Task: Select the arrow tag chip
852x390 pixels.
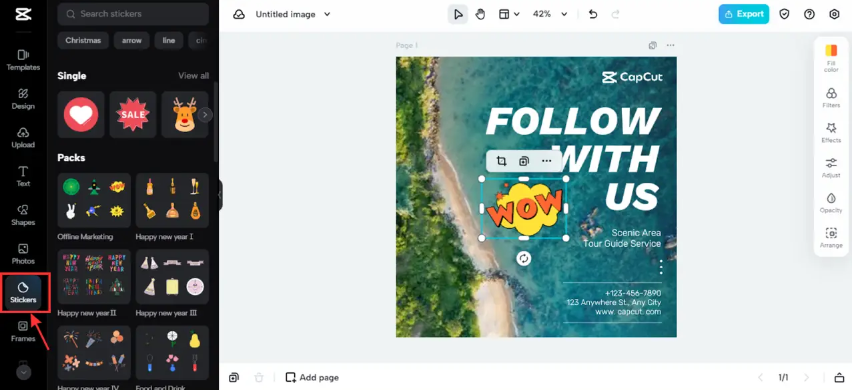Action: (131, 40)
